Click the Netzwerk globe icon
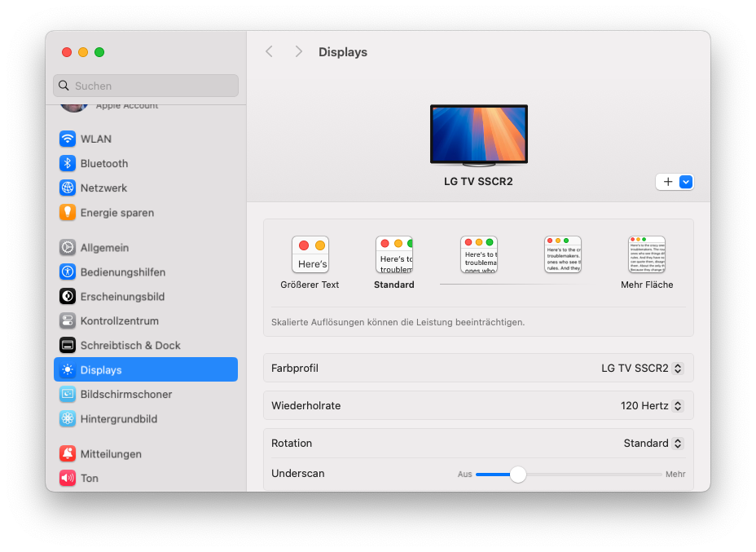Image resolution: width=756 pixels, height=552 pixels. pyautogui.click(x=68, y=188)
